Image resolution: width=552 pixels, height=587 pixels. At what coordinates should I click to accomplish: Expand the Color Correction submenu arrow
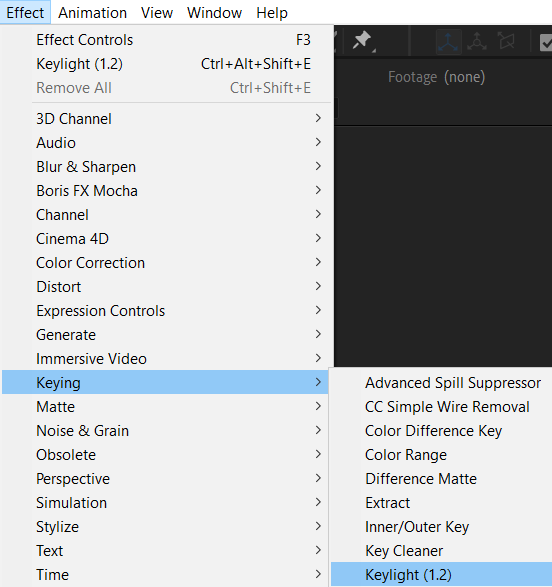tap(318, 262)
